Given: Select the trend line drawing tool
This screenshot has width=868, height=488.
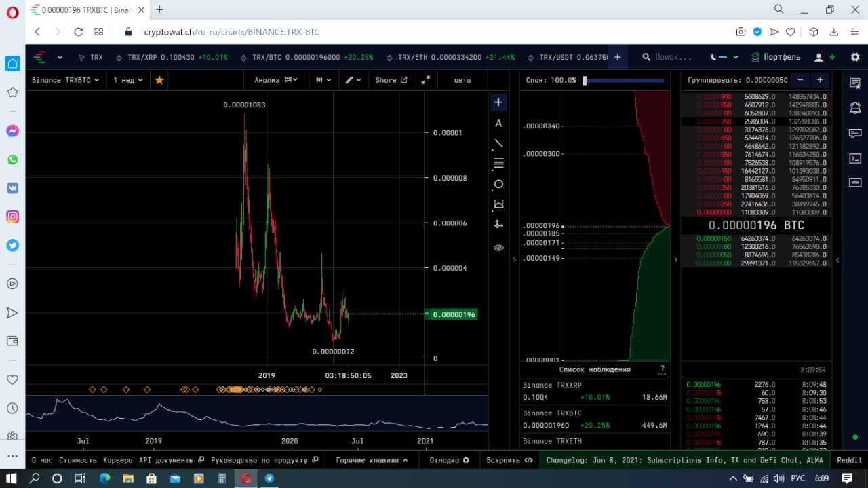Looking at the screenshot, I should [498, 143].
